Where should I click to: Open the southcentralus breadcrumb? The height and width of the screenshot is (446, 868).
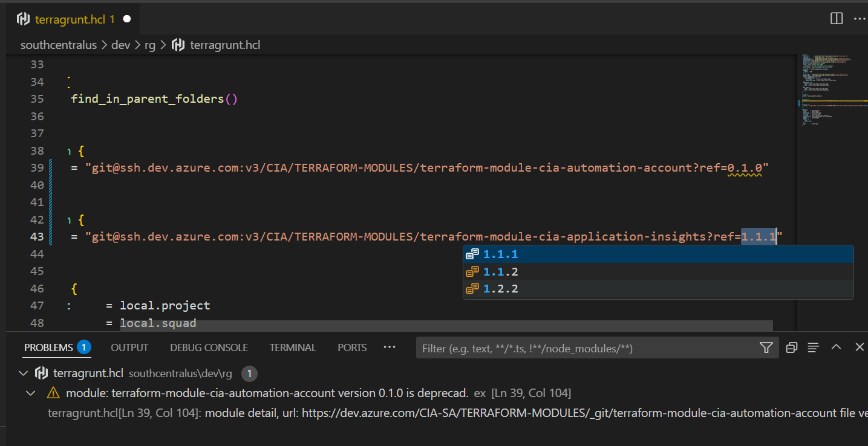click(x=59, y=45)
